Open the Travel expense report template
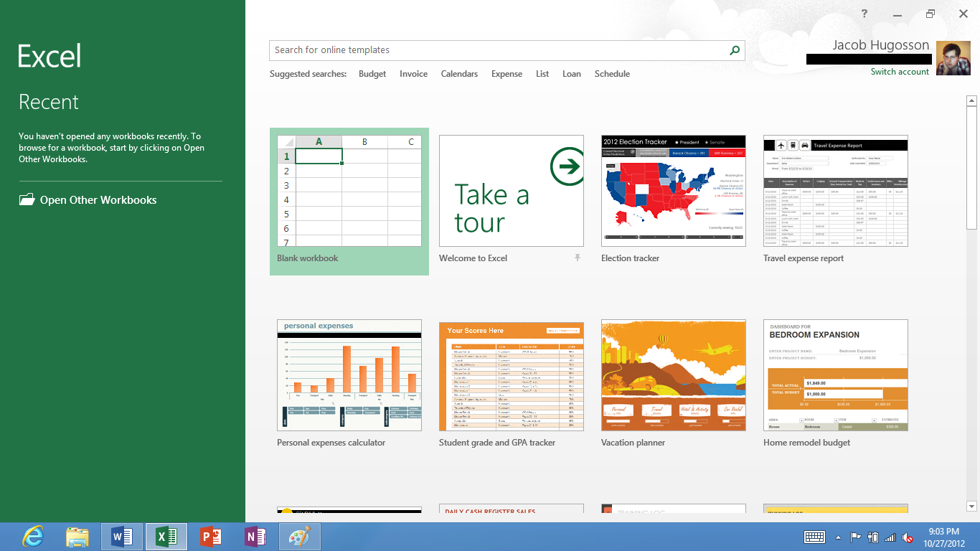This screenshot has height=551, width=980. [835, 191]
